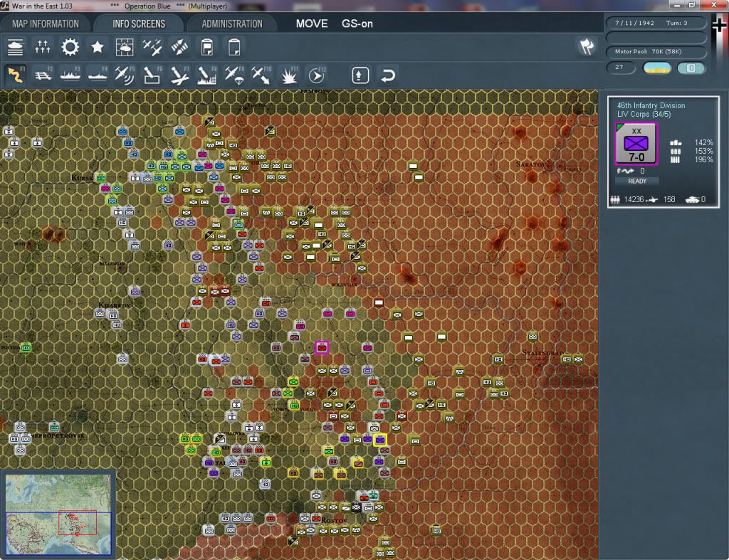Open the MAP INFORMATION tab
729x560 pixels.
click(x=45, y=23)
